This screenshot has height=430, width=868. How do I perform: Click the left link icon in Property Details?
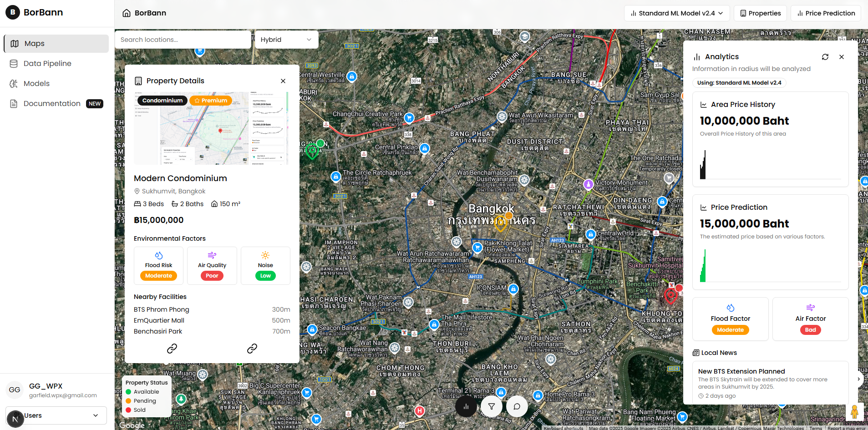[x=172, y=349]
